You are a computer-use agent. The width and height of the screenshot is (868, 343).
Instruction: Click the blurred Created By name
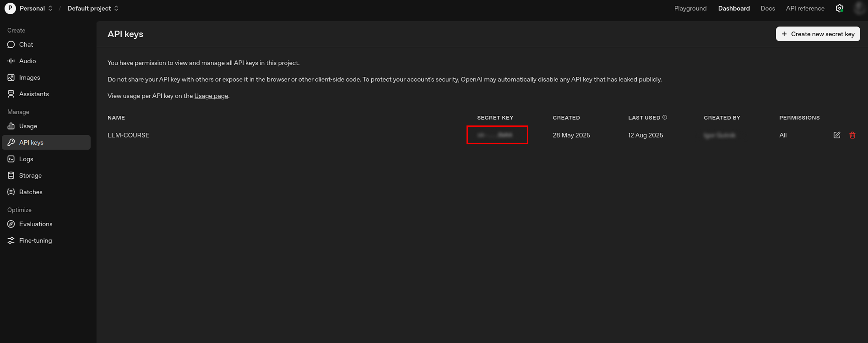click(719, 135)
